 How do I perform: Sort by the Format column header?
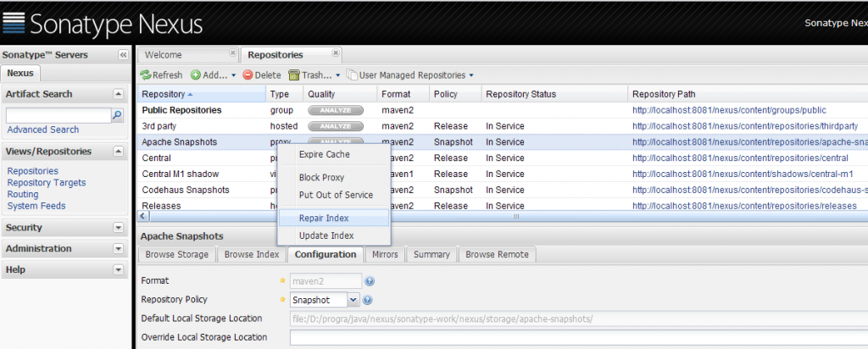(403, 95)
